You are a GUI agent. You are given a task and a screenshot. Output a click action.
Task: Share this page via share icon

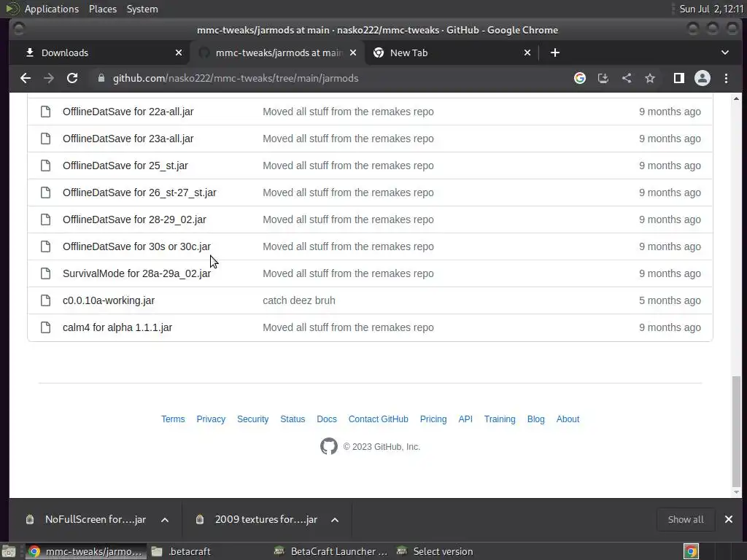point(627,78)
